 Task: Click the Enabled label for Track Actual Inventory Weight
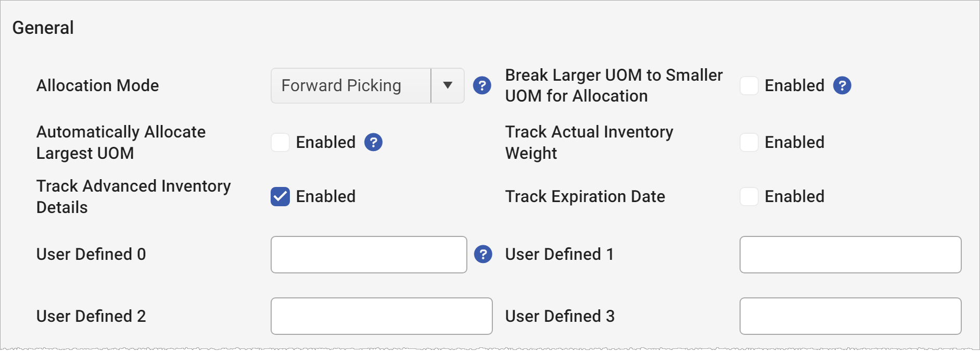coord(794,142)
